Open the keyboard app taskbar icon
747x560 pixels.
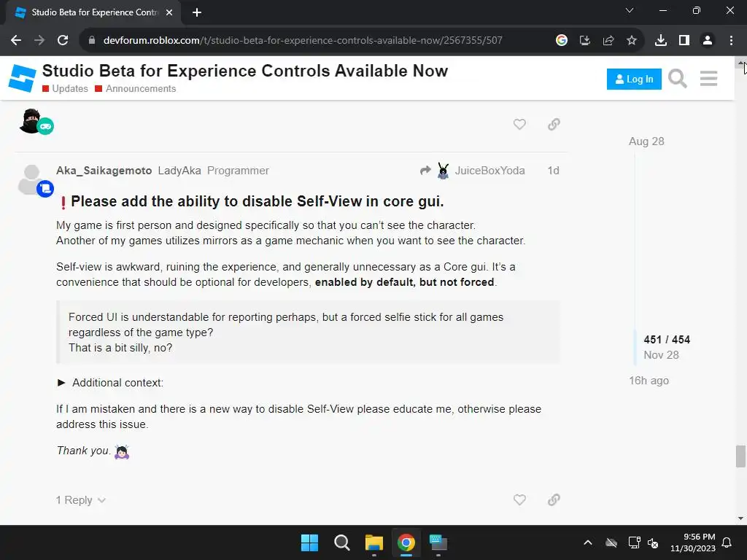click(438, 542)
